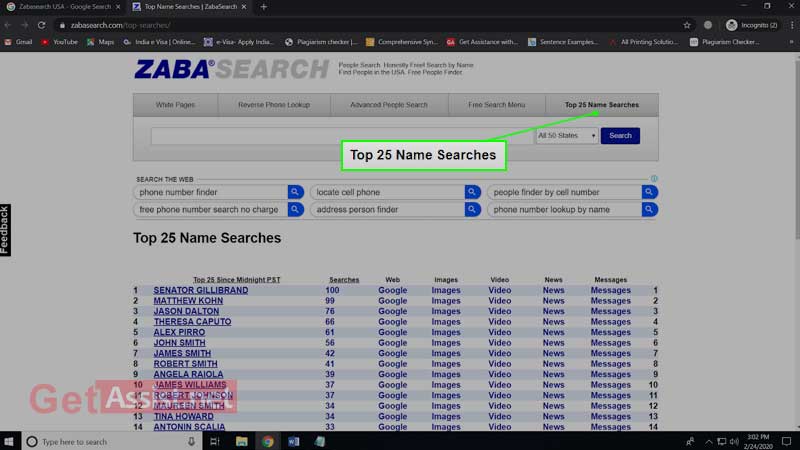This screenshot has width=800, height=450.
Task: Open Microsoft Word from the taskbar
Action: pos(294,441)
